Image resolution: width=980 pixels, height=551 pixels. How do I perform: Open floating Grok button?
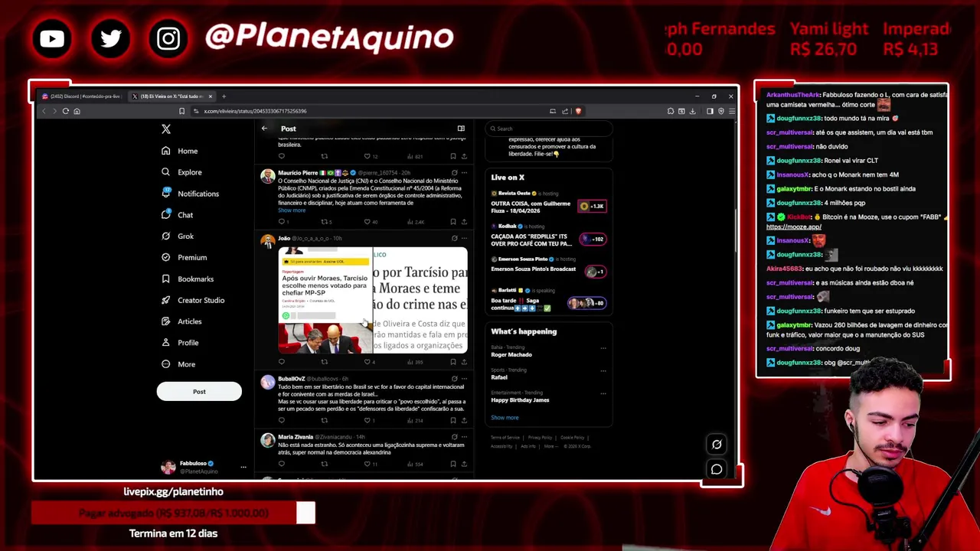coord(717,445)
